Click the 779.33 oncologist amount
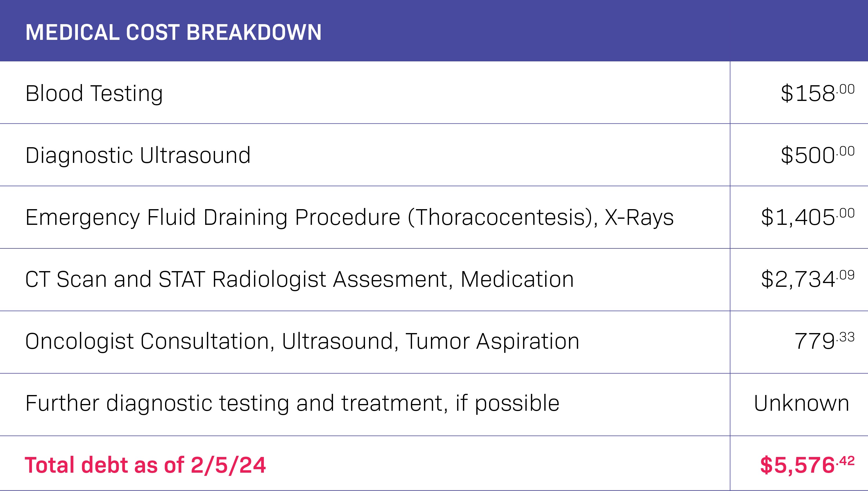 (824, 341)
